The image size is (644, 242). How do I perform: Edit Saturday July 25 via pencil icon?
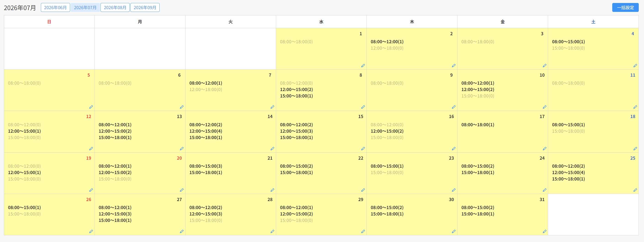pos(635,190)
